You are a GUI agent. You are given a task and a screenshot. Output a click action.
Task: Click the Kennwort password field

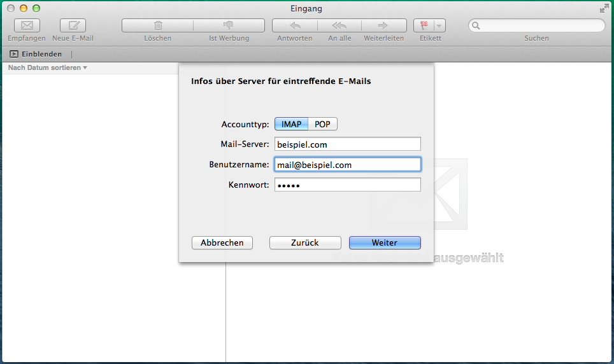click(x=347, y=185)
